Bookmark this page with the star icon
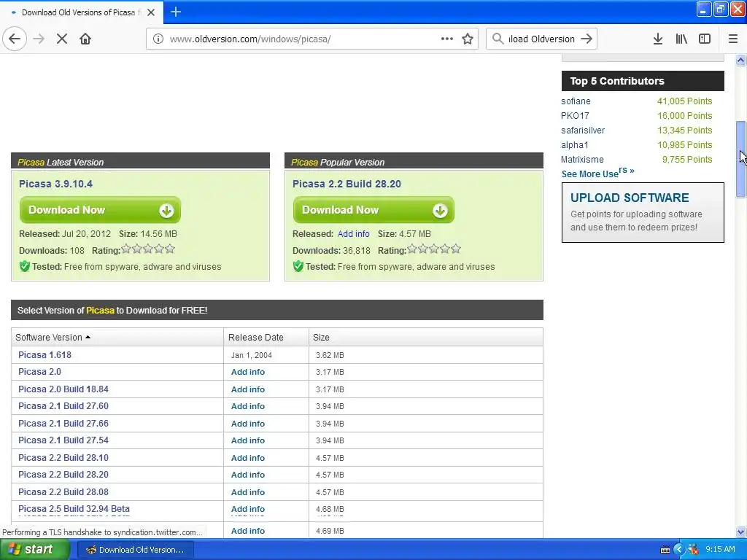Image resolution: width=747 pixels, height=560 pixels. pyautogui.click(x=468, y=39)
